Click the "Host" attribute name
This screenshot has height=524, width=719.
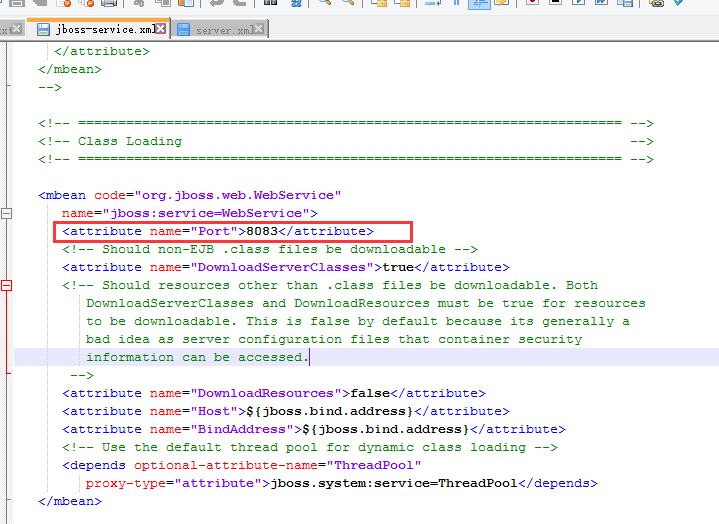214,411
